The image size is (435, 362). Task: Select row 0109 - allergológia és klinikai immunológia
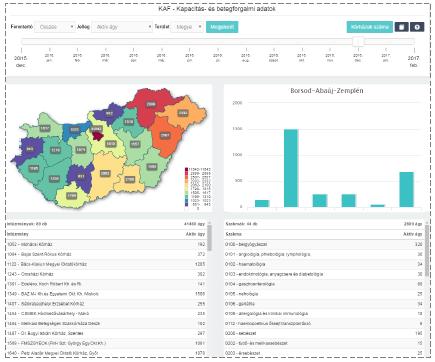(x=324, y=313)
